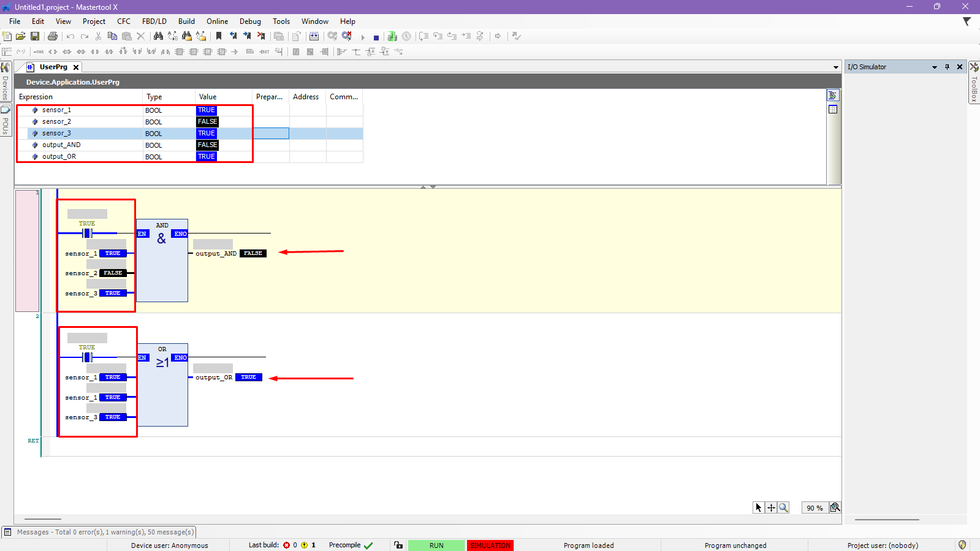
Task: Expand the I/O Simulator panel options dropdown
Action: (x=935, y=67)
